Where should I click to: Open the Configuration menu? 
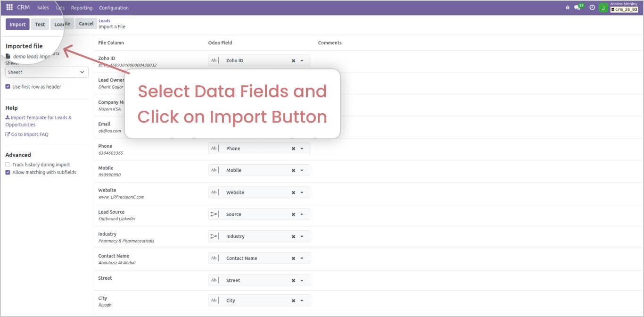114,8
